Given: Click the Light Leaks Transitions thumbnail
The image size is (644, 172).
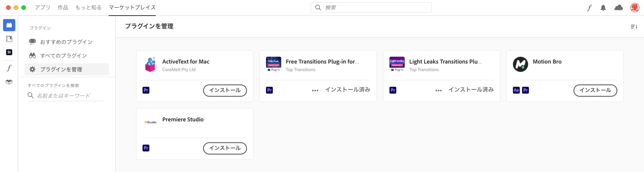Looking at the screenshot, I should click(397, 64).
